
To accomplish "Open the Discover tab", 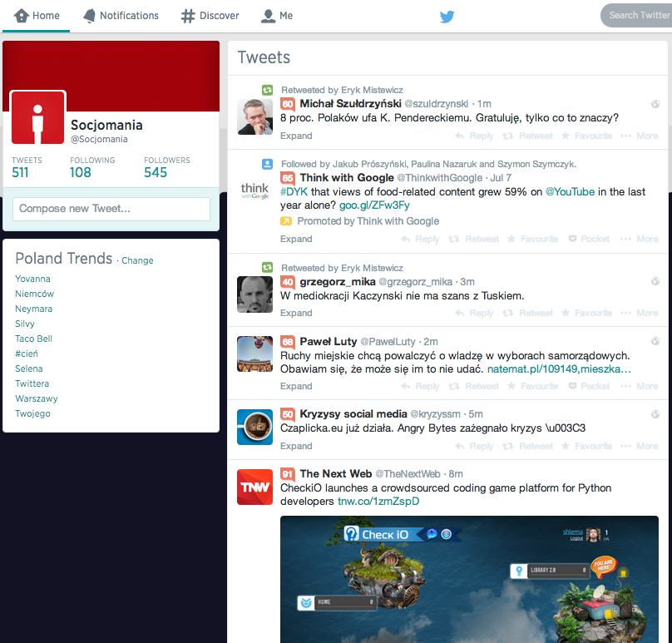I will coord(210,16).
